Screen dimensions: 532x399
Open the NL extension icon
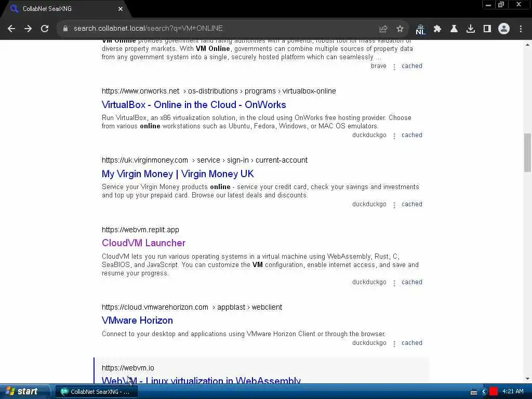tap(420, 29)
